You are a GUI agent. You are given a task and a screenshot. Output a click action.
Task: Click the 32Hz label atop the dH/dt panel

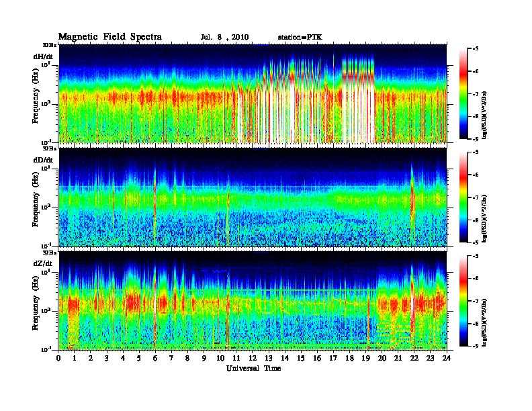(x=49, y=44)
